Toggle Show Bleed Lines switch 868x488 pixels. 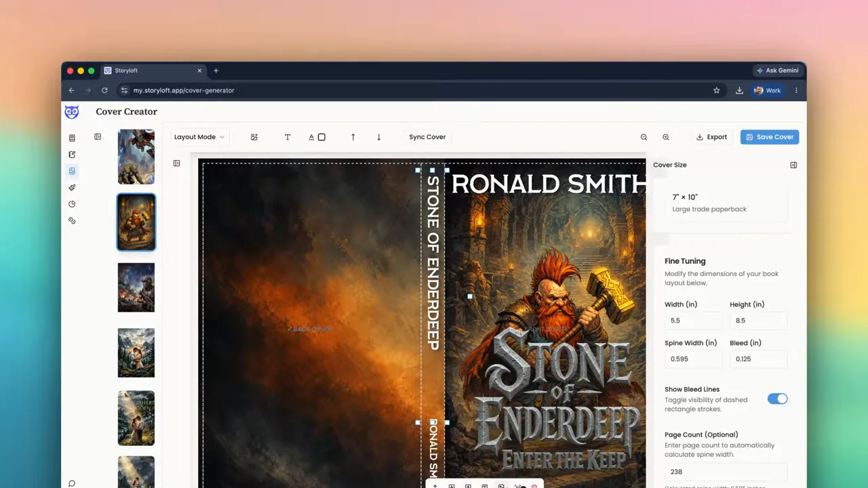(777, 399)
